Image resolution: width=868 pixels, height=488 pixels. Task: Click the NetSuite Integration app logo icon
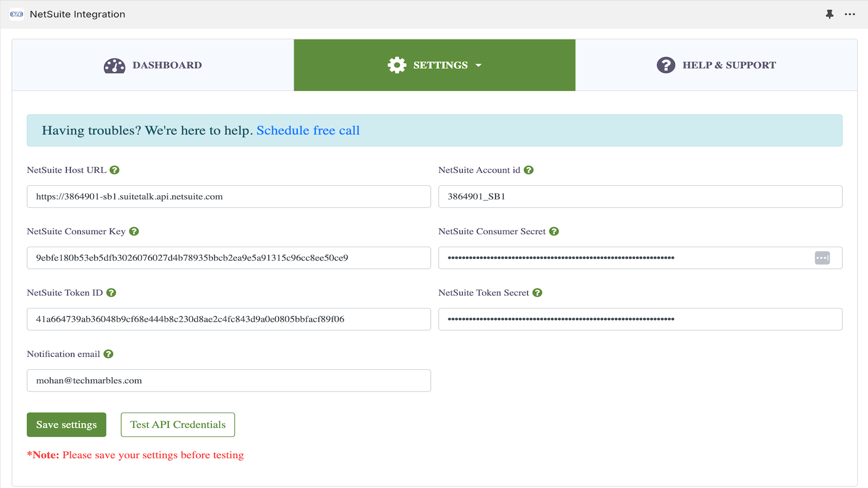[x=17, y=14]
